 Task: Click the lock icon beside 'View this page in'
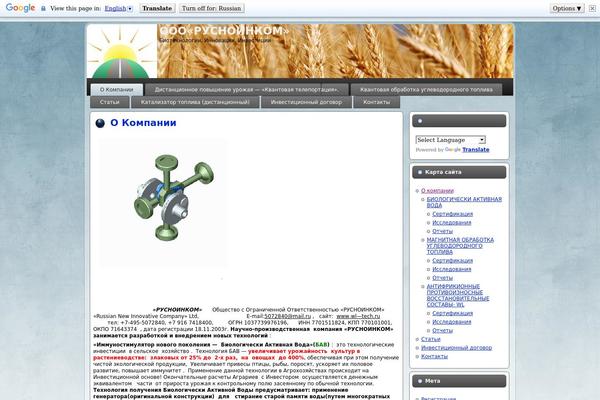43,8
